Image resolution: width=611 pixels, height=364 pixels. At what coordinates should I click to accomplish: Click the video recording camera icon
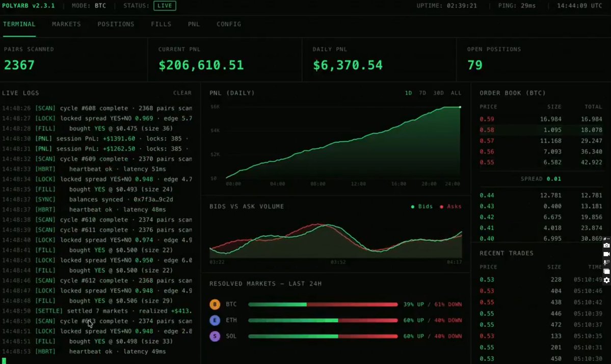(x=606, y=254)
